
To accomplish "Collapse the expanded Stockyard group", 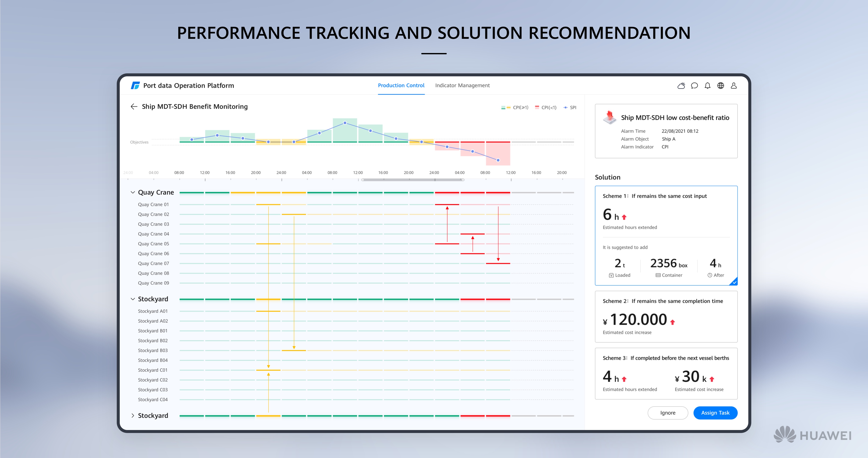I will [133, 299].
